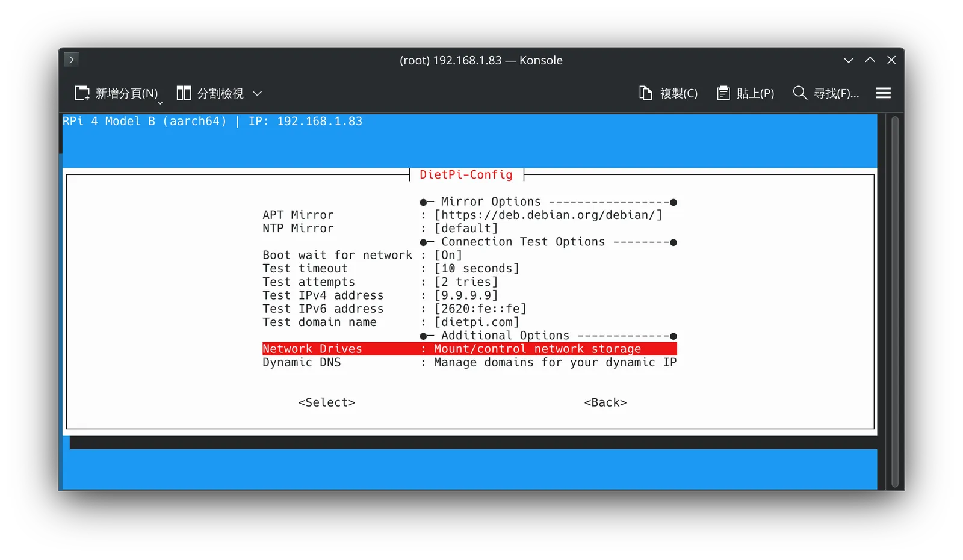Minimize the Konsole window
Screen dimensions: 963x560
848,60
